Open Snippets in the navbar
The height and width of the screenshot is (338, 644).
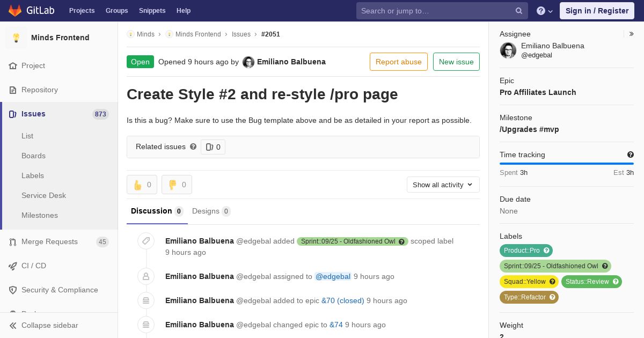click(152, 11)
